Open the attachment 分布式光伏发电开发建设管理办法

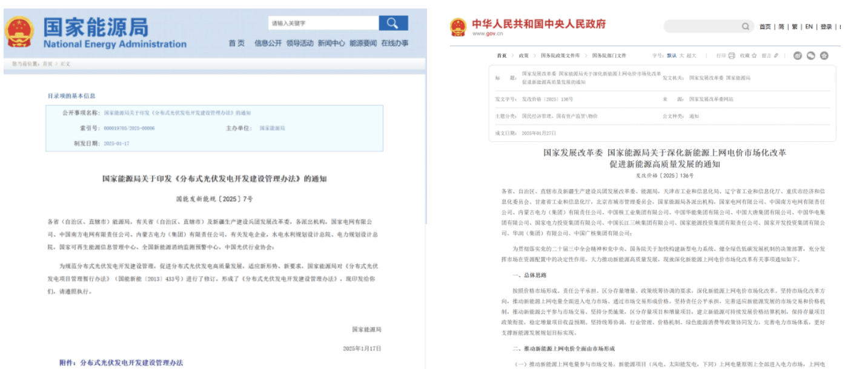point(131,362)
